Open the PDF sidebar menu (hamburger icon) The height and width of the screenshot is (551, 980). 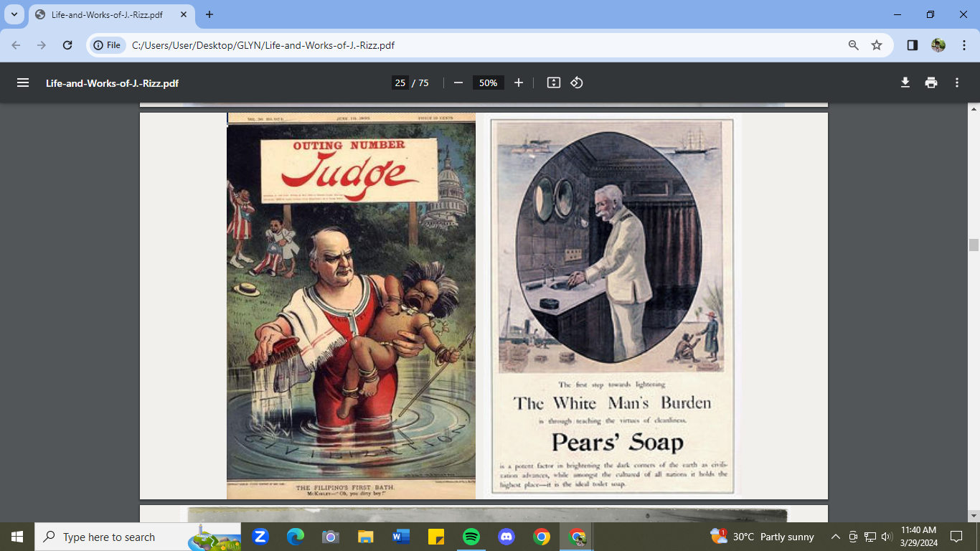click(23, 83)
